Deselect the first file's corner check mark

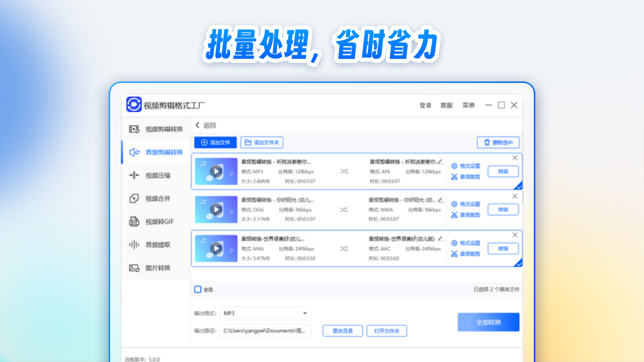coord(519,186)
